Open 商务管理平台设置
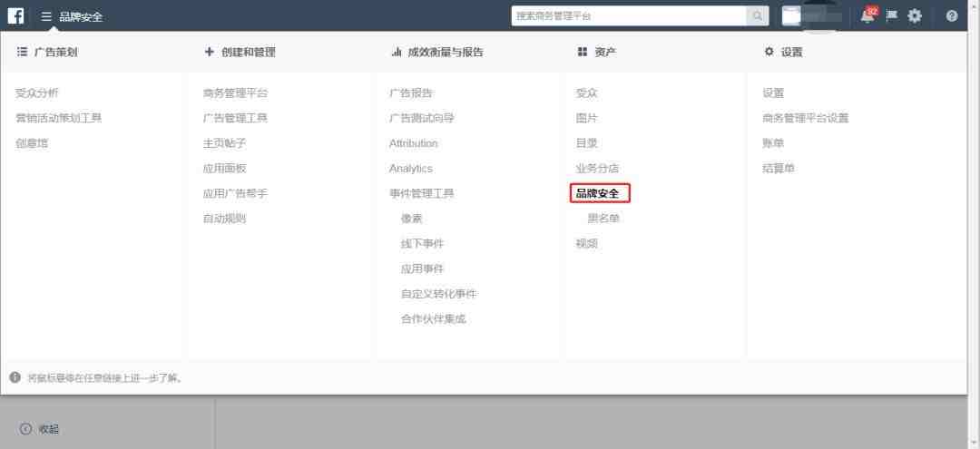The image size is (980, 449). click(x=805, y=118)
